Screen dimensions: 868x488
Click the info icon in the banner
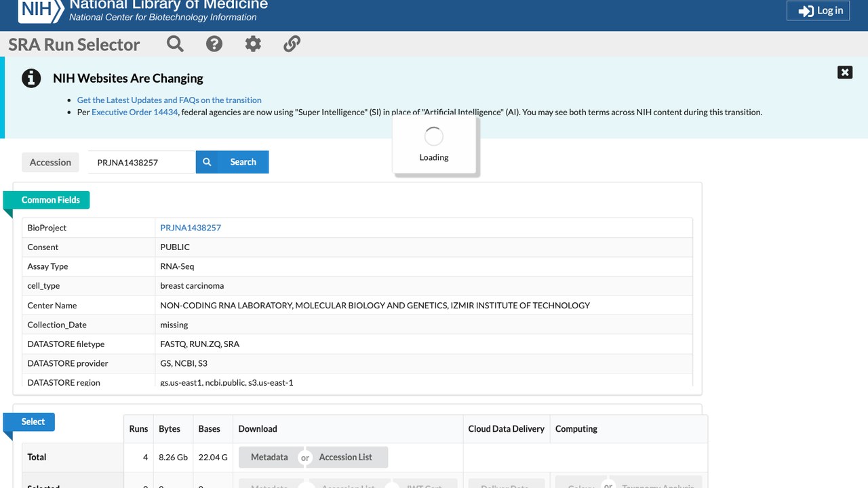pos(31,78)
